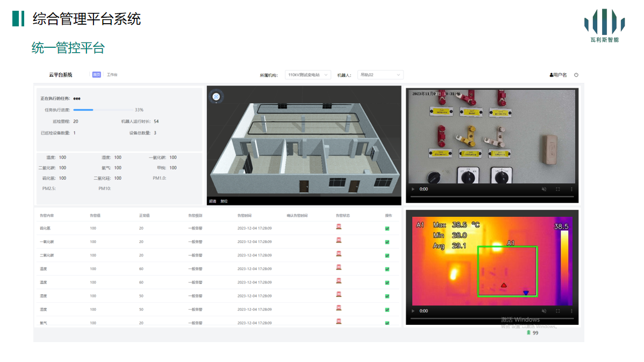Screen dimensions: 644x362
Task: Click the alarm status icon for 硫化氢 row
Action: click(339, 227)
